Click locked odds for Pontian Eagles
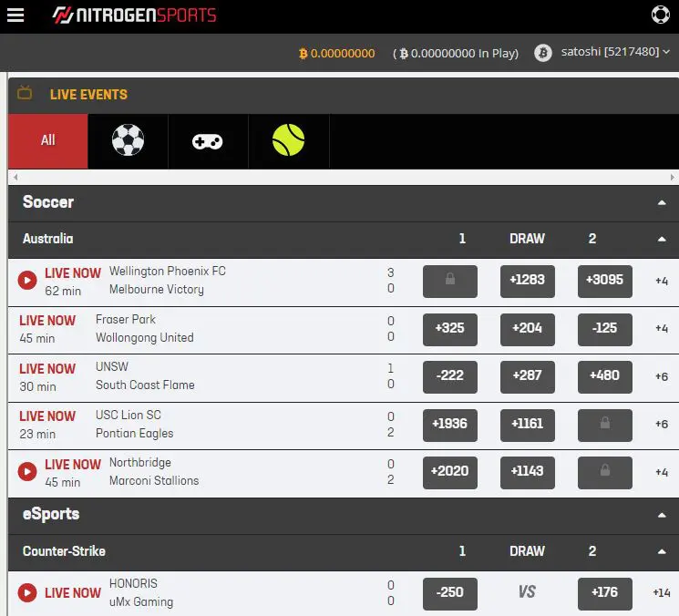This screenshot has height=616, width=679. (x=605, y=426)
